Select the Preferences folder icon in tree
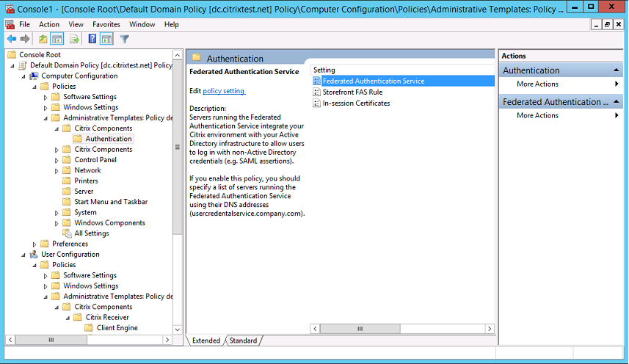629x364 pixels. coord(45,244)
